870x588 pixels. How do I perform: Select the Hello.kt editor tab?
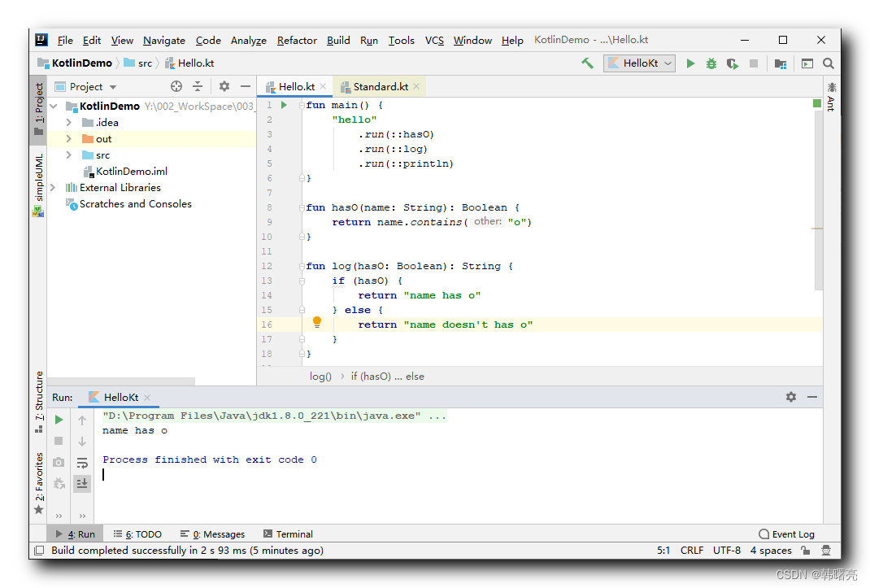[296, 87]
